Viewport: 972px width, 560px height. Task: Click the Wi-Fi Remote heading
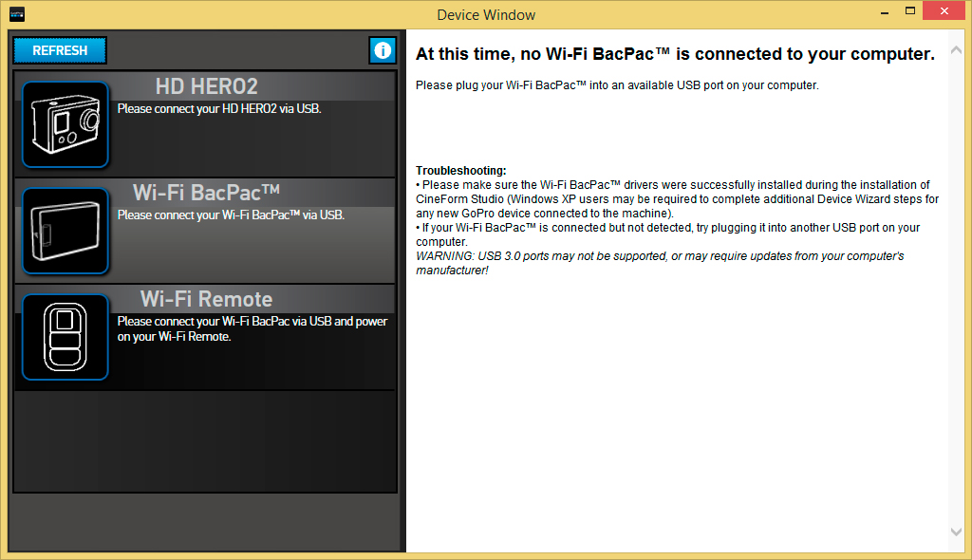[206, 299]
